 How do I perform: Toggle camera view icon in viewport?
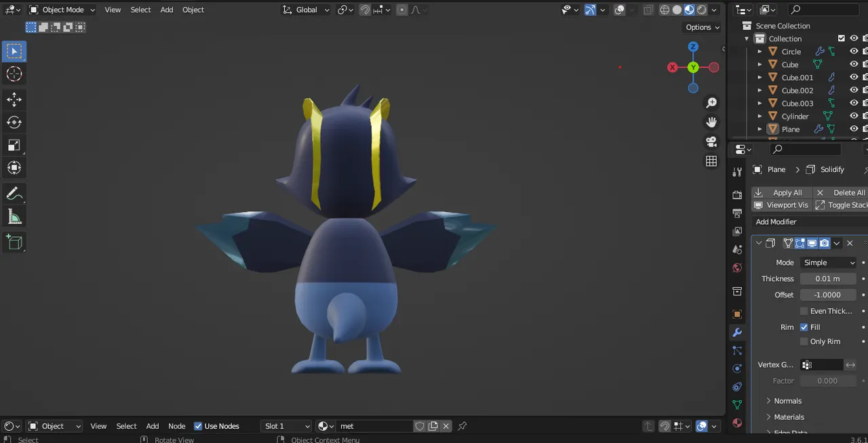click(x=711, y=142)
